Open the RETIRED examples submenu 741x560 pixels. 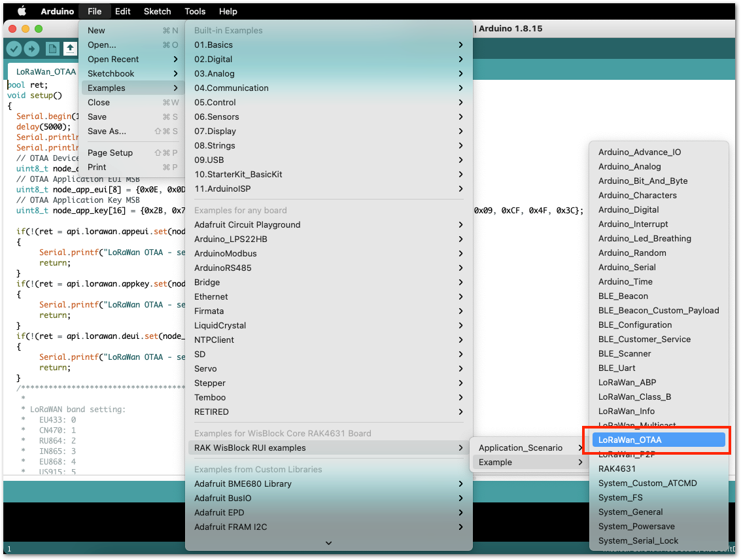(328, 412)
